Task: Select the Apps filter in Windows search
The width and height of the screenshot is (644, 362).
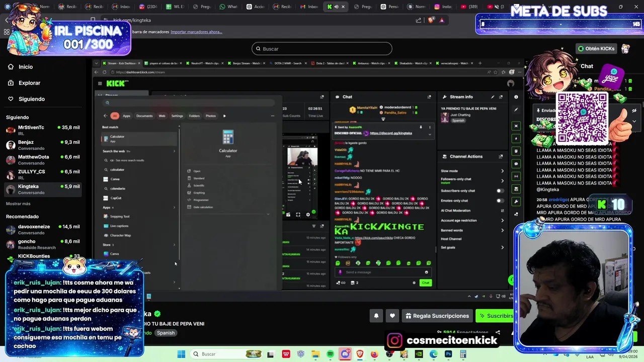Action: [126, 116]
